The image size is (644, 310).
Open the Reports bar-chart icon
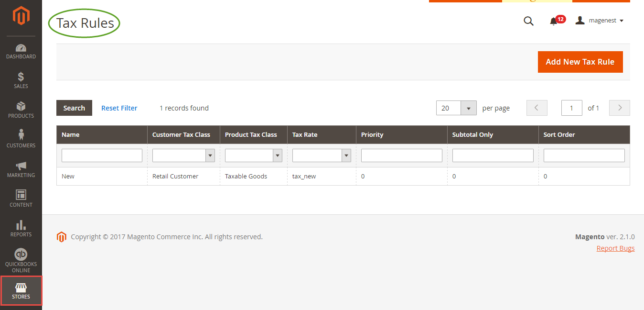point(21,228)
